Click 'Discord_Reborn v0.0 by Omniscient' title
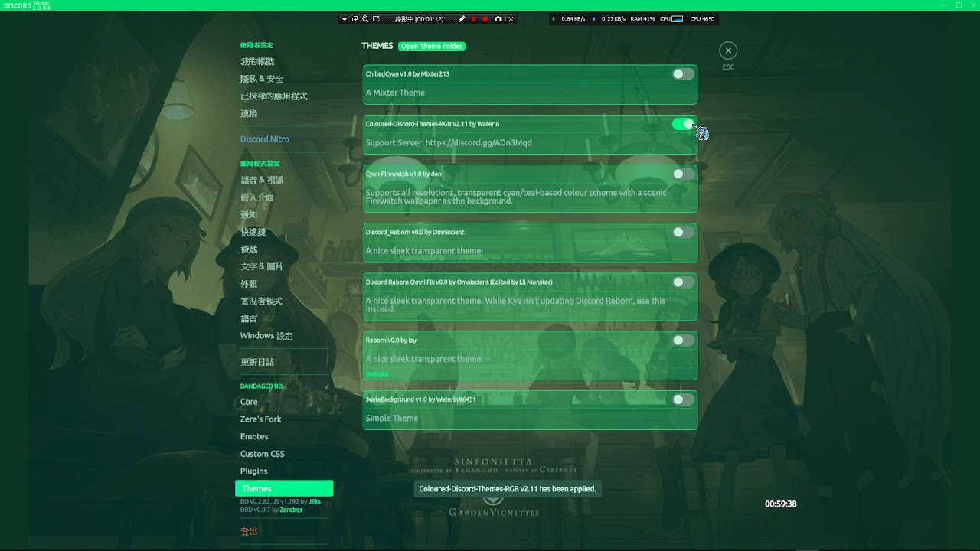This screenshot has width=980, height=551. (x=415, y=232)
